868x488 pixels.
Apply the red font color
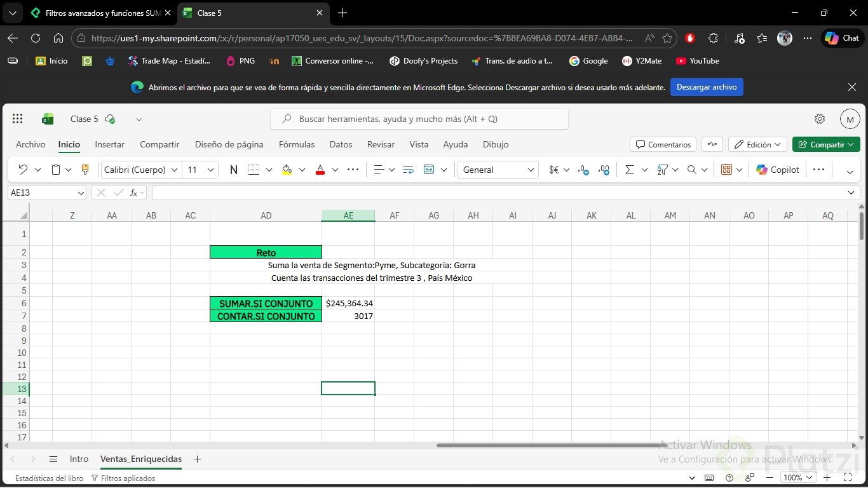pos(320,170)
